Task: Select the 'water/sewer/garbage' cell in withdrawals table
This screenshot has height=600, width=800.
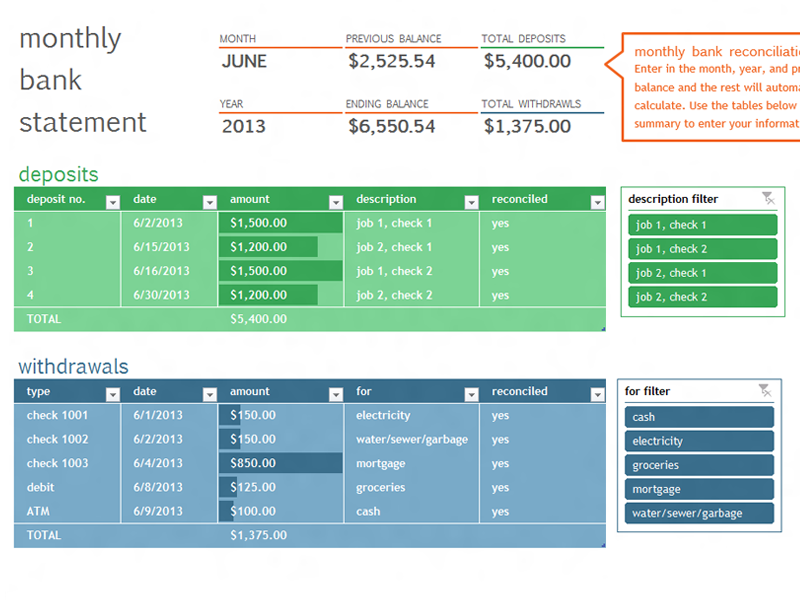Action: [412, 439]
